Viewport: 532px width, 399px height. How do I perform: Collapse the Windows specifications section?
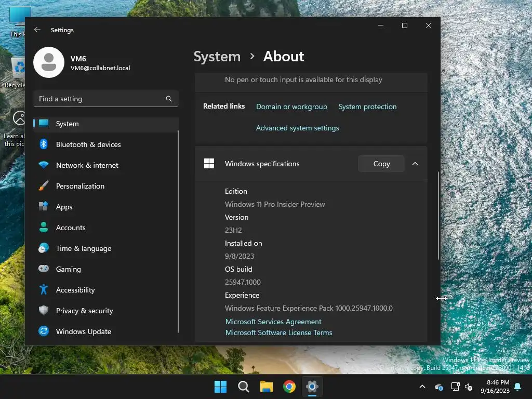415,164
